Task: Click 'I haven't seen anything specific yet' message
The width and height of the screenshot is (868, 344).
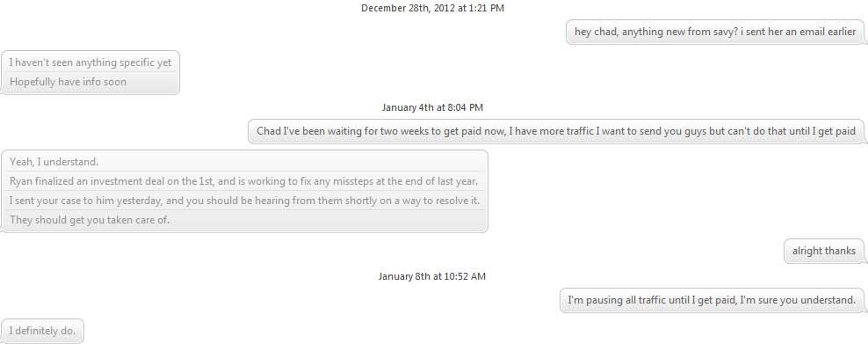Action: tap(90, 62)
